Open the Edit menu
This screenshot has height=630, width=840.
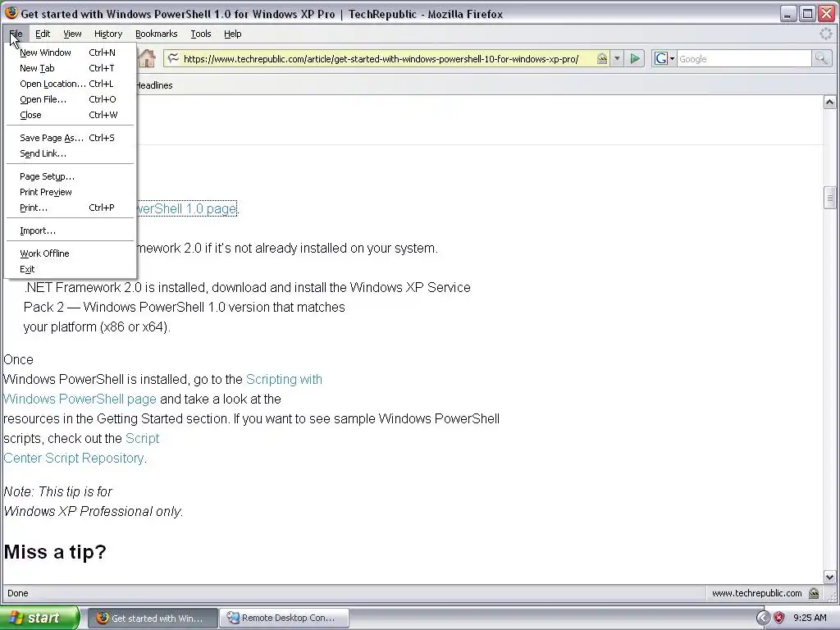point(43,34)
